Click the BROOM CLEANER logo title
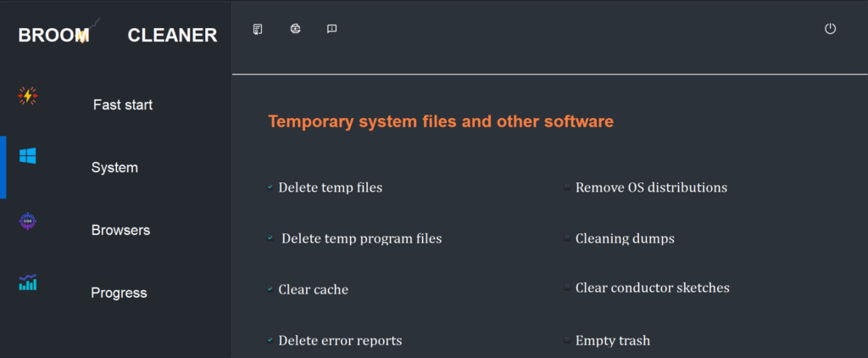 click(x=117, y=35)
